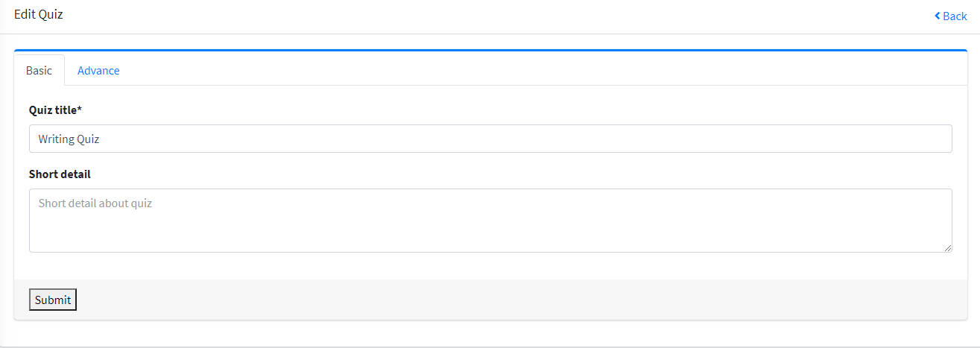Switch to the Advance tab
Screen dimensions: 980x348
click(x=98, y=71)
